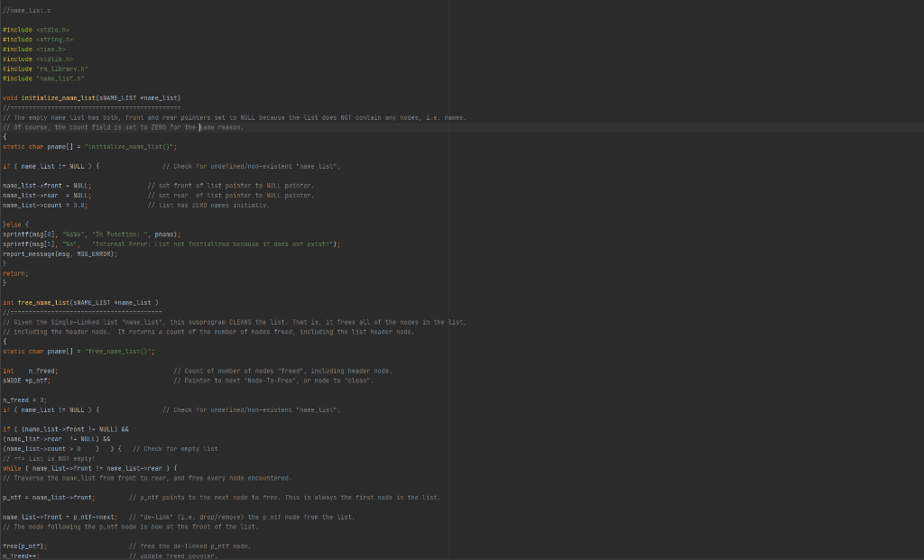924x560 pixels.
Task: Click the 'int n_freed;' declaration
Action: (x=30, y=371)
